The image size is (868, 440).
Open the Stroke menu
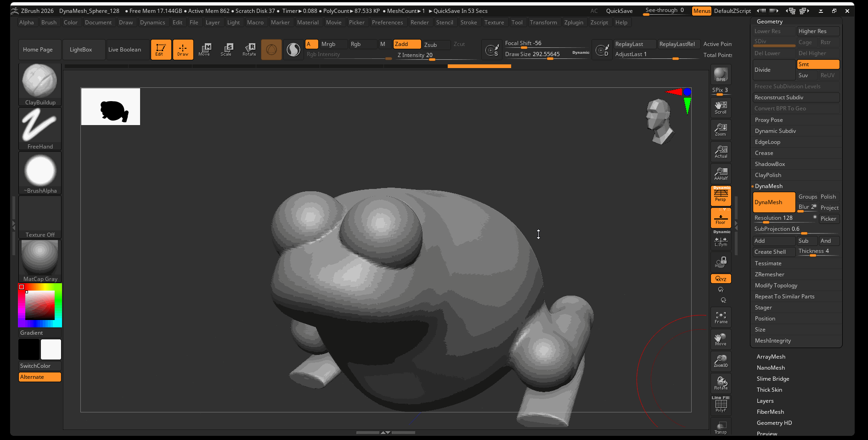pyautogui.click(x=468, y=23)
